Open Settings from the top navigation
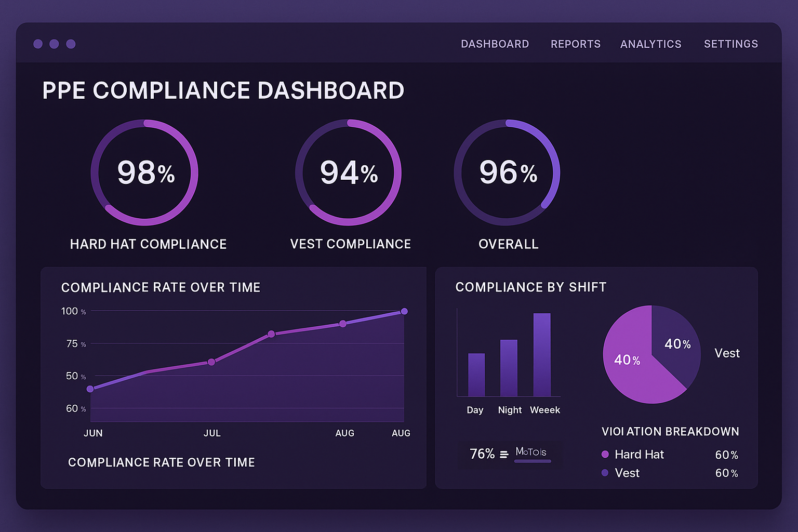The image size is (798, 532). (730, 44)
